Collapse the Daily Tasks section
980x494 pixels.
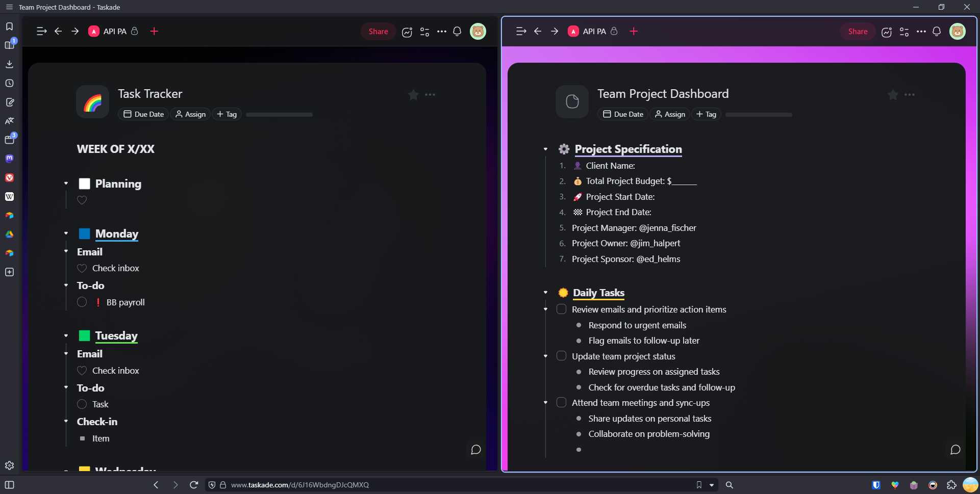pyautogui.click(x=545, y=293)
